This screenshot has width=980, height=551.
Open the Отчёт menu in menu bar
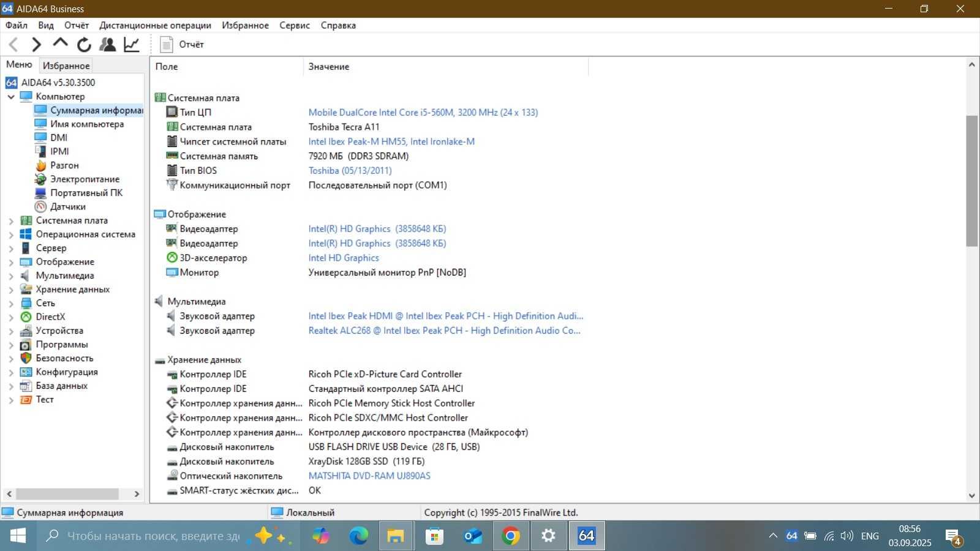(x=77, y=25)
